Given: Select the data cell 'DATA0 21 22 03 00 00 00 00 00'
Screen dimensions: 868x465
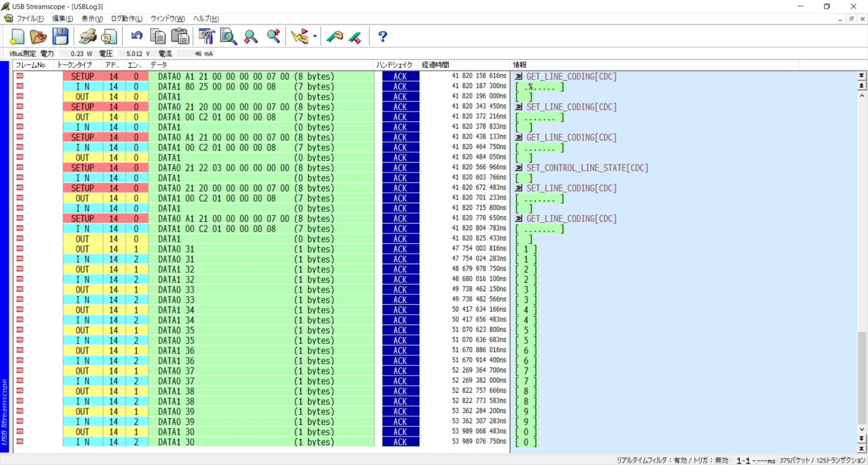Looking at the screenshot, I should coord(261,167).
